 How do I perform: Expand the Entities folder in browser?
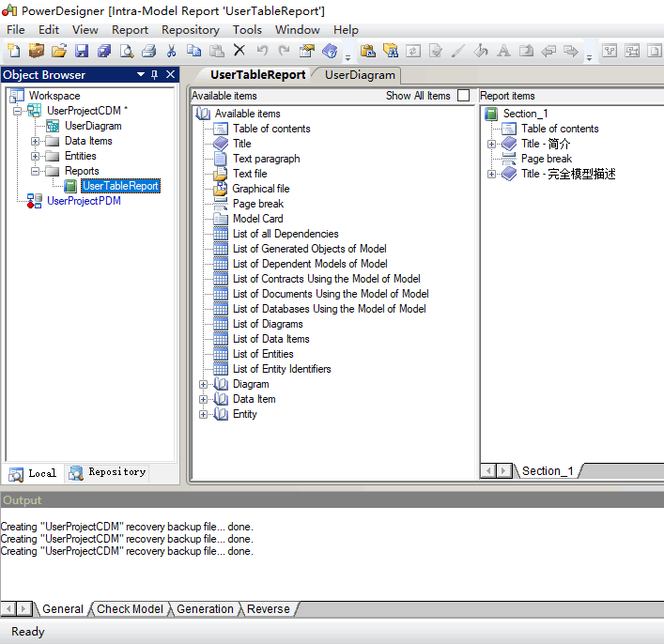pos(35,156)
